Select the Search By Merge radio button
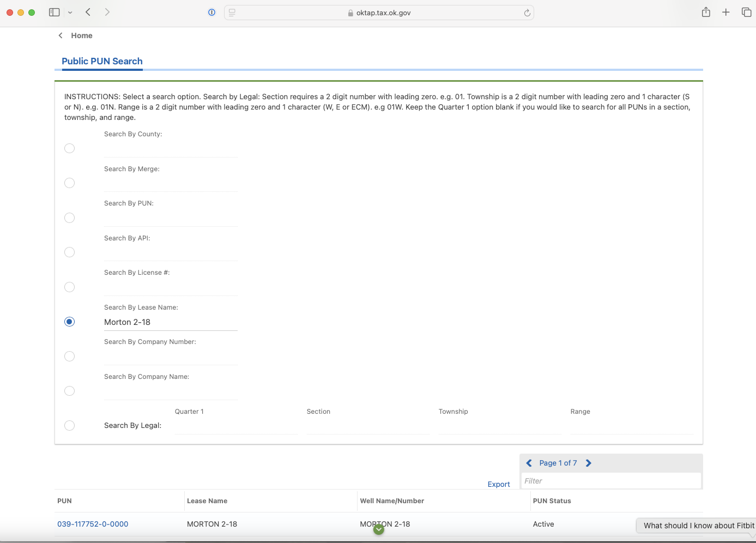 69,183
